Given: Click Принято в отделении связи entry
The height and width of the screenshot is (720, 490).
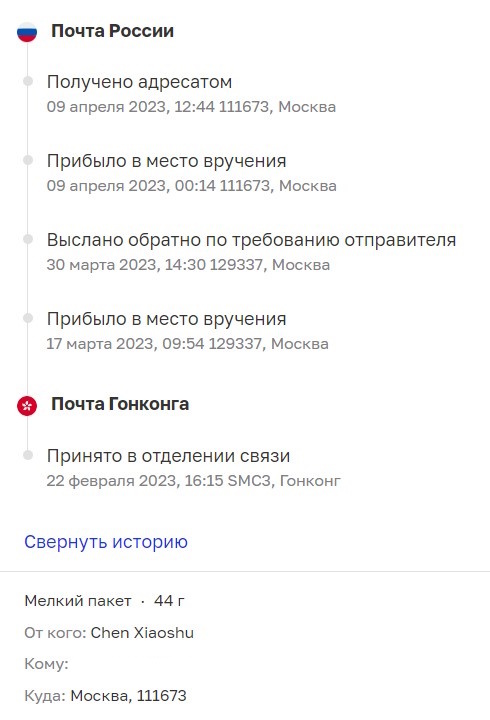Looking at the screenshot, I should (168, 456).
